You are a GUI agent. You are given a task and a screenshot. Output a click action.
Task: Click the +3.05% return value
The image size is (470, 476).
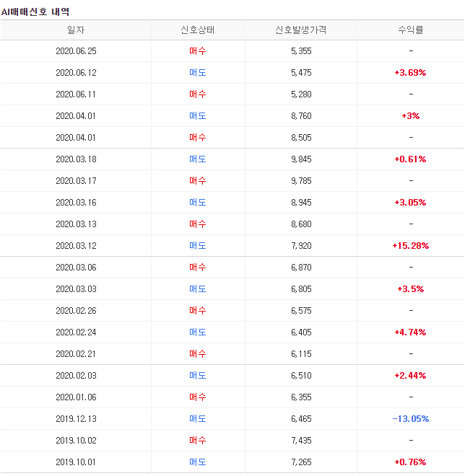[411, 203]
